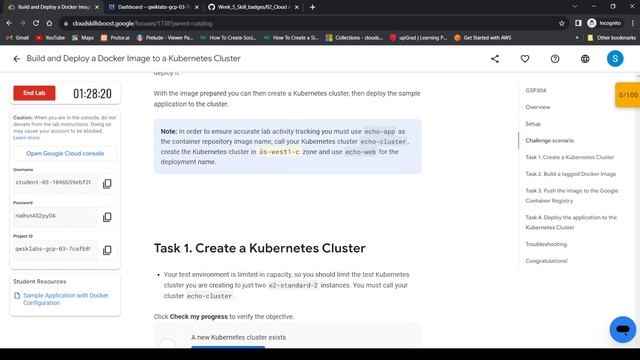Copy the Project ID to clipboard

107,250
